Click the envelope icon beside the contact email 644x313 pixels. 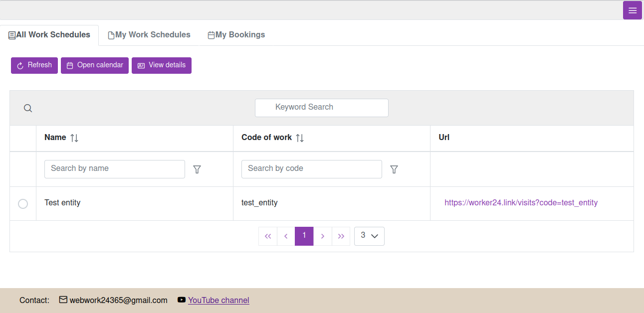pyautogui.click(x=63, y=300)
